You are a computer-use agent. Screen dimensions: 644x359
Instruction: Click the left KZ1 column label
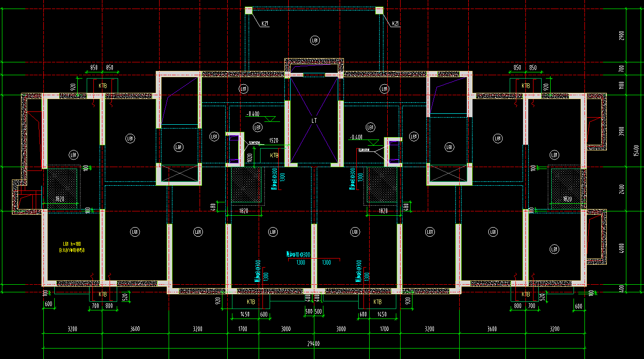(x=265, y=23)
